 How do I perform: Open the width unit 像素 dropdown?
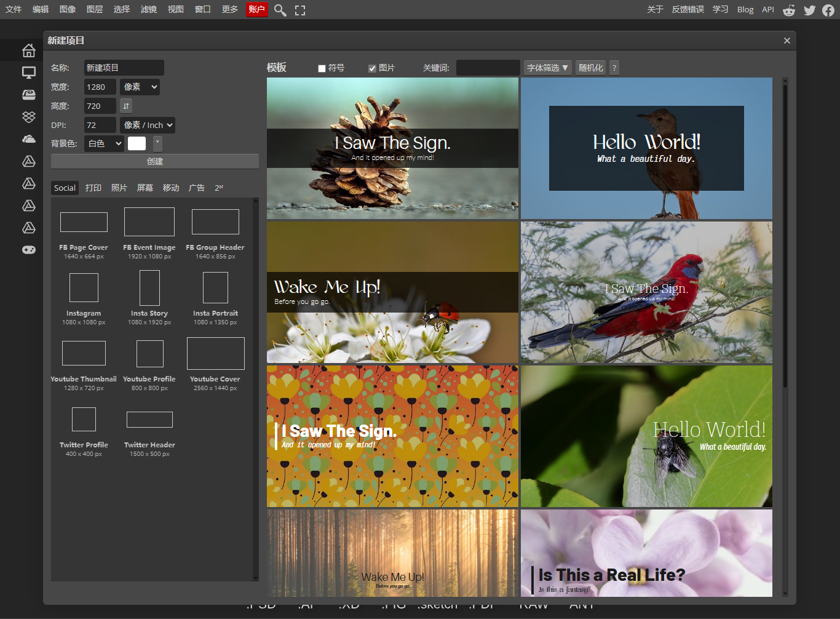(140, 87)
